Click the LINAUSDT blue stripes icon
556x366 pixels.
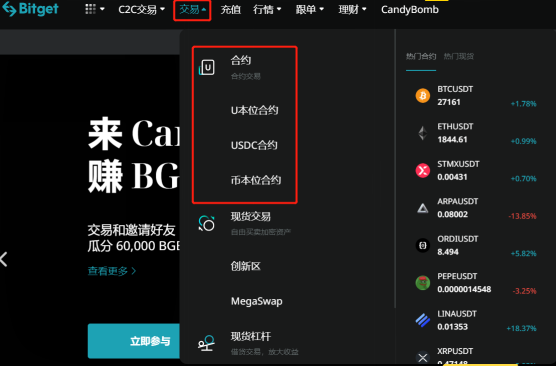423,320
